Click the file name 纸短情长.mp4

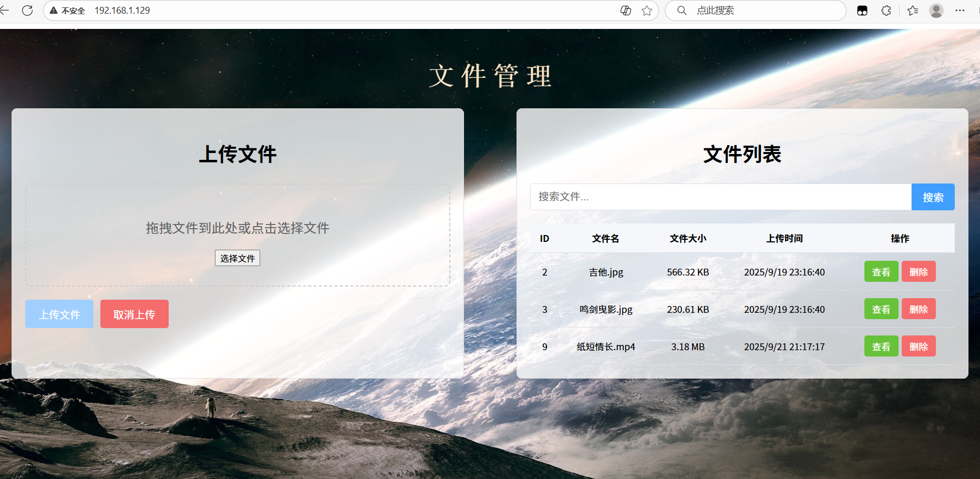[x=606, y=347]
